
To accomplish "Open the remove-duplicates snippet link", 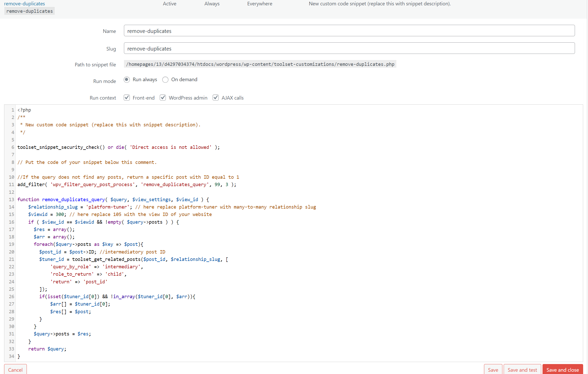I will click(x=25, y=4).
